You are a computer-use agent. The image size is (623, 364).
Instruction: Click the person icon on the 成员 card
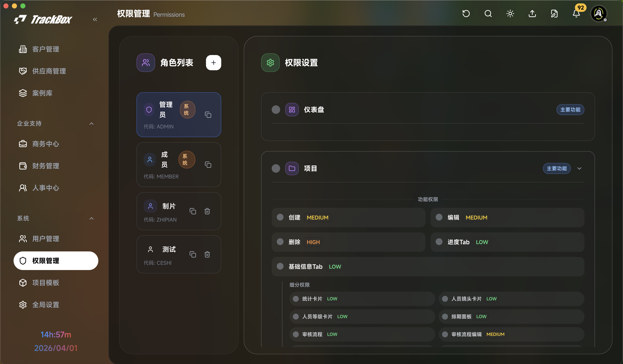point(150,160)
